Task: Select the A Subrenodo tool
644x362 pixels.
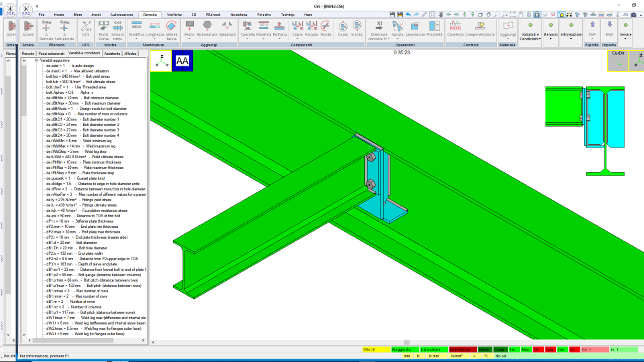Action: (64, 30)
